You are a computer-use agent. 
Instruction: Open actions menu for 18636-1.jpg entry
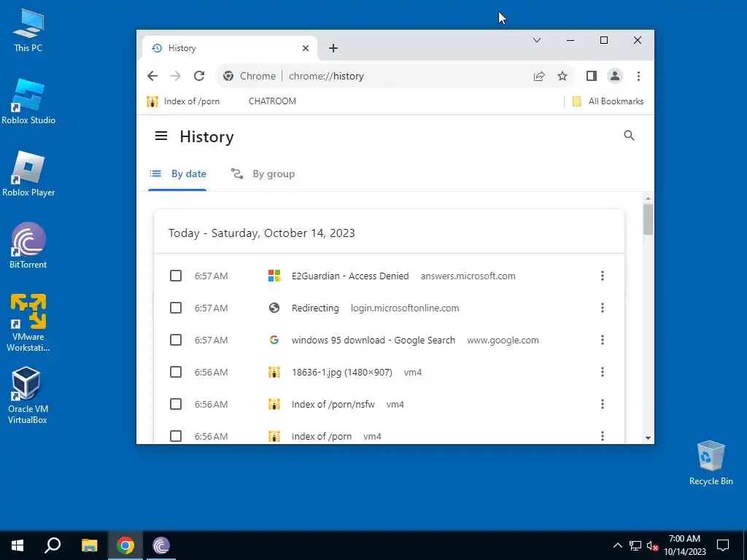coord(602,372)
